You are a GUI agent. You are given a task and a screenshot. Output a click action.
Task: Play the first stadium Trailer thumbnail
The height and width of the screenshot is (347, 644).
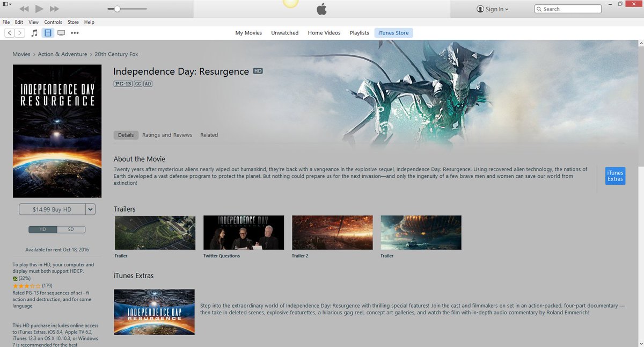coord(155,233)
